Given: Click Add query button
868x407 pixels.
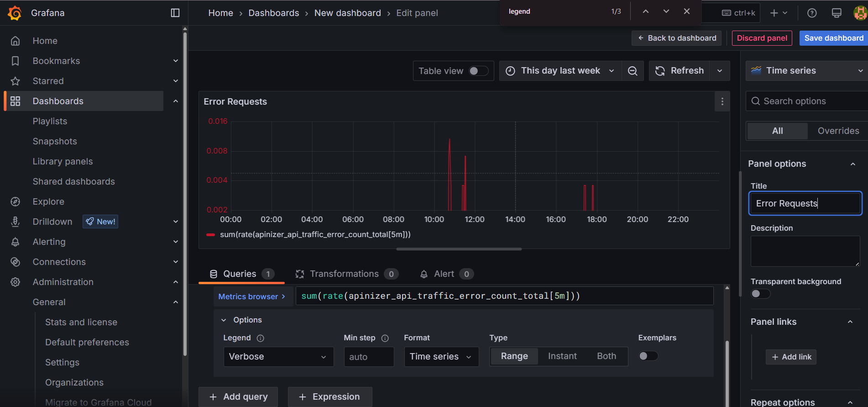Looking at the screenshot, I should [x=238, y=397].
